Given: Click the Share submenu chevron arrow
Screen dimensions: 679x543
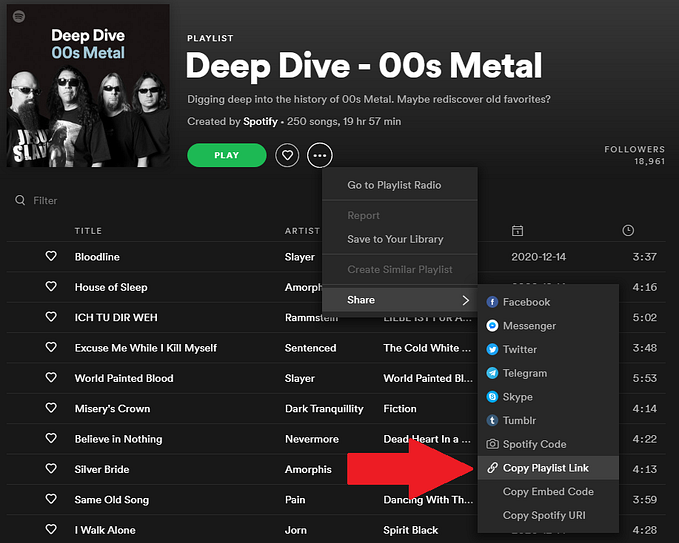Looking at the screenshot, I should point(466,300).
